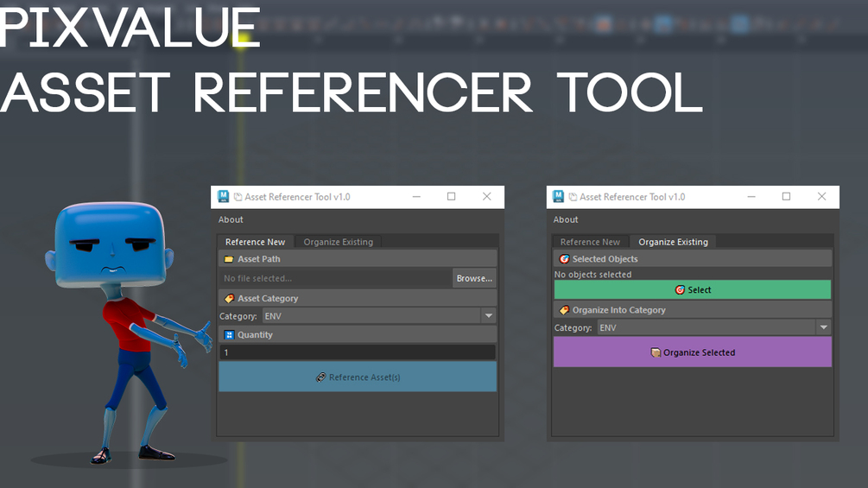The height and width of the screenshot is (488, 868).
Task: Switch to Organize Existing tab in left window
Action: pyautogui.click(x=339, y=242)
